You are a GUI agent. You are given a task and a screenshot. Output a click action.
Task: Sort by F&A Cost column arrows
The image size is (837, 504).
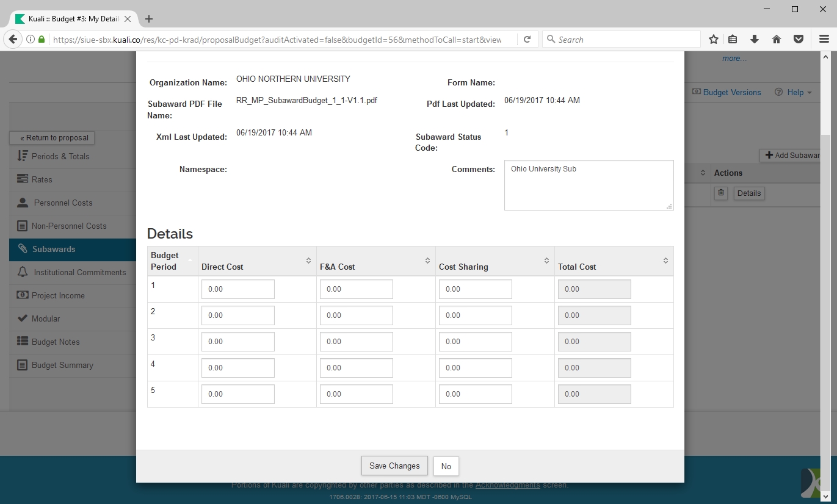pyautogui.click(x=427, y=261)
